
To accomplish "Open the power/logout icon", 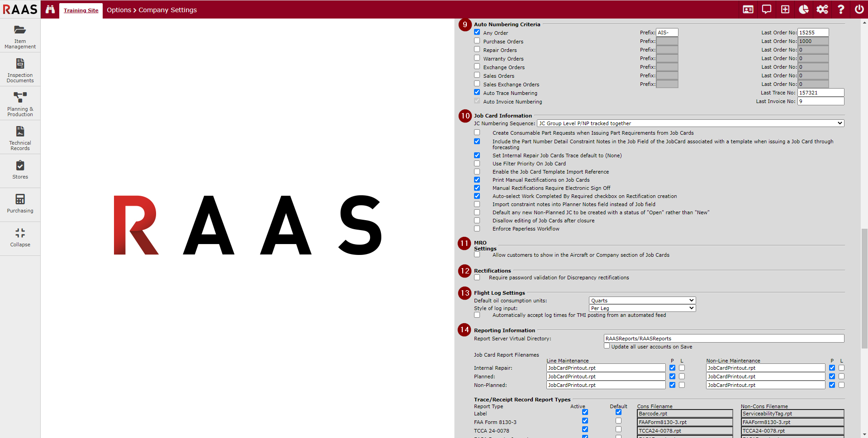I will coord(859,9).
